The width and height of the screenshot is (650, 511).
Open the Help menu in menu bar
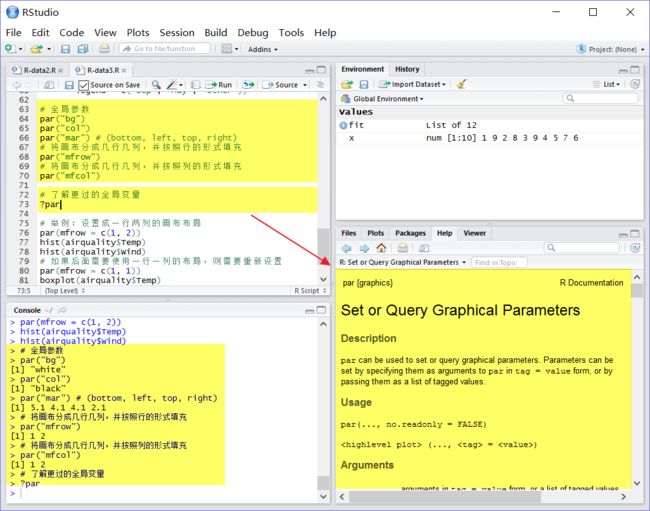coord(325,32)
